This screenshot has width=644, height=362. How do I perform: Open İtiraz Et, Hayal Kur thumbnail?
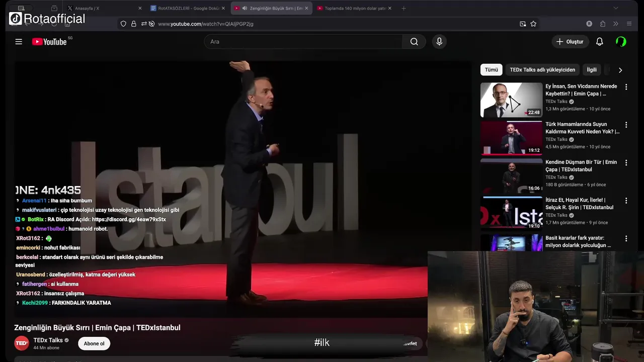point(511,214)
